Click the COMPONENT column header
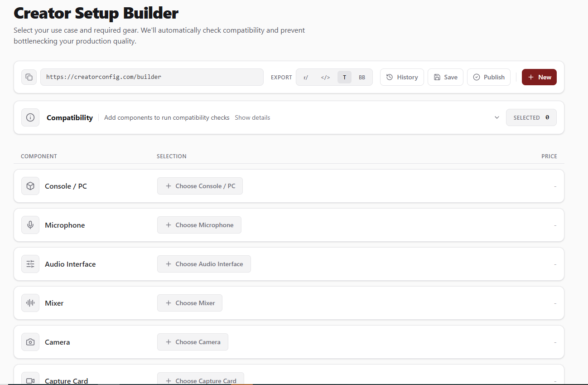This screenshot has height=385, width=588. pyautogui.click(x=39, y=156)
